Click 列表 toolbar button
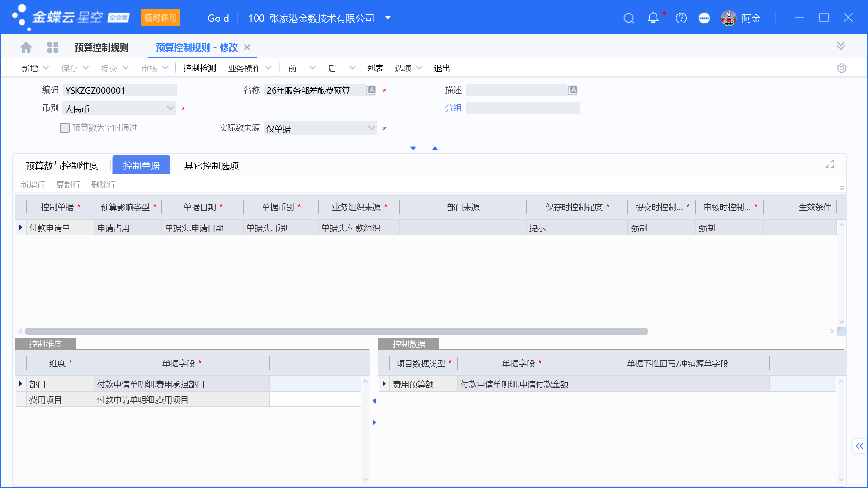 375,68
